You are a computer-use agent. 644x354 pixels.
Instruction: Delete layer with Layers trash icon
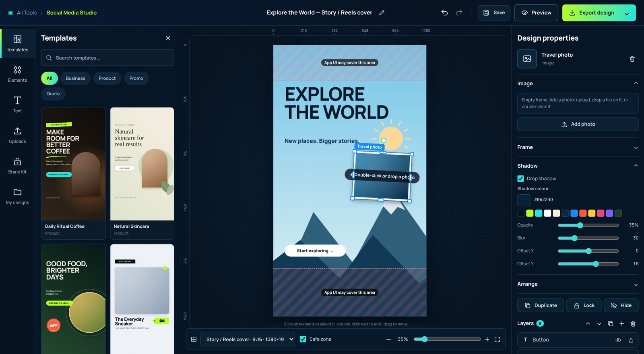633,324
